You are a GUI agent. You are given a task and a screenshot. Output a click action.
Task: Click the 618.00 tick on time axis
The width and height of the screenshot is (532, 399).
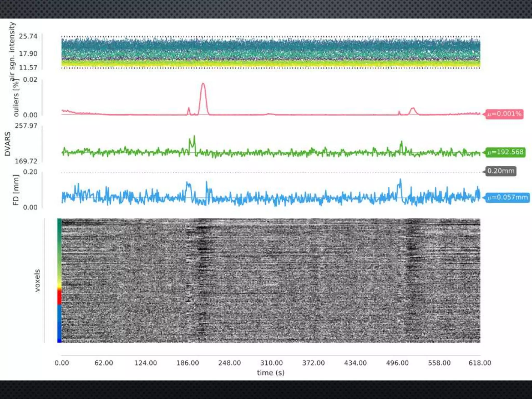(x=480, y=363)
